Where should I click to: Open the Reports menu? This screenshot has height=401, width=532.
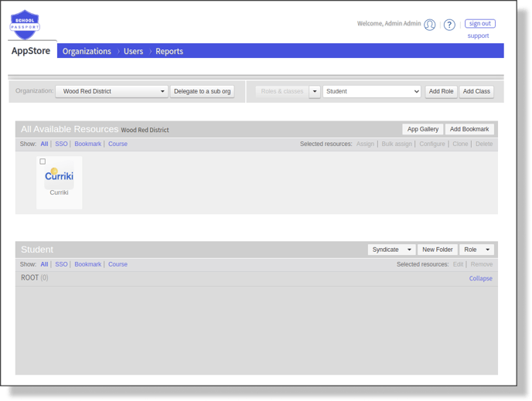169,51
